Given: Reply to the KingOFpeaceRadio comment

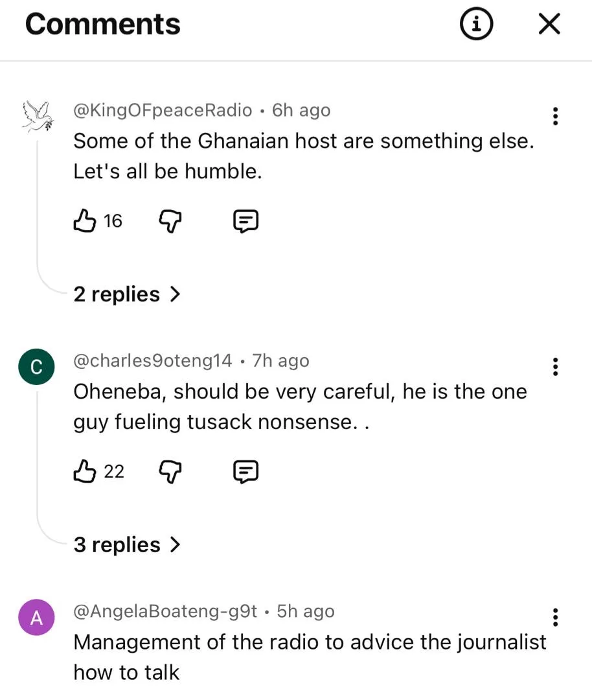Looking at the screenshot, I should pos(245,222).
